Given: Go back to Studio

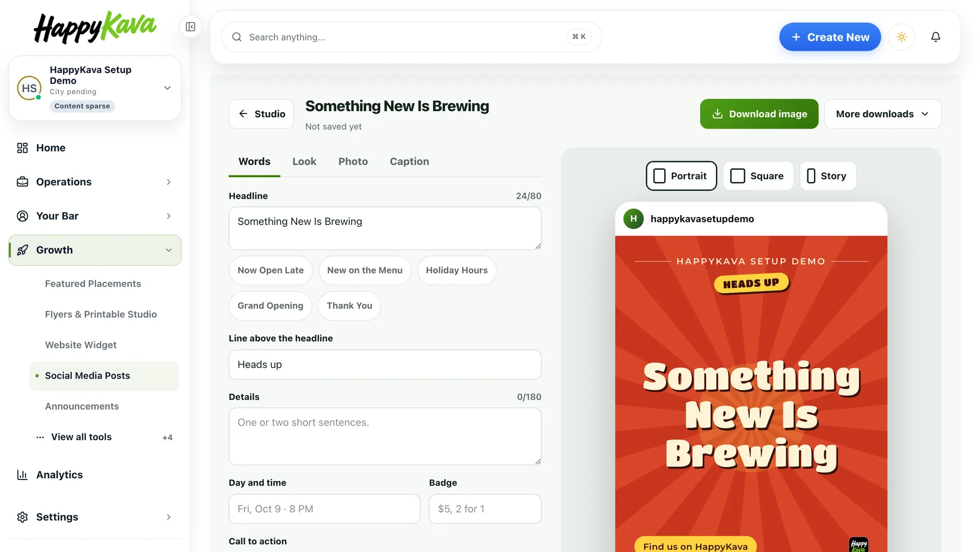Looking at the screenshot, I should tap(261, 114).
